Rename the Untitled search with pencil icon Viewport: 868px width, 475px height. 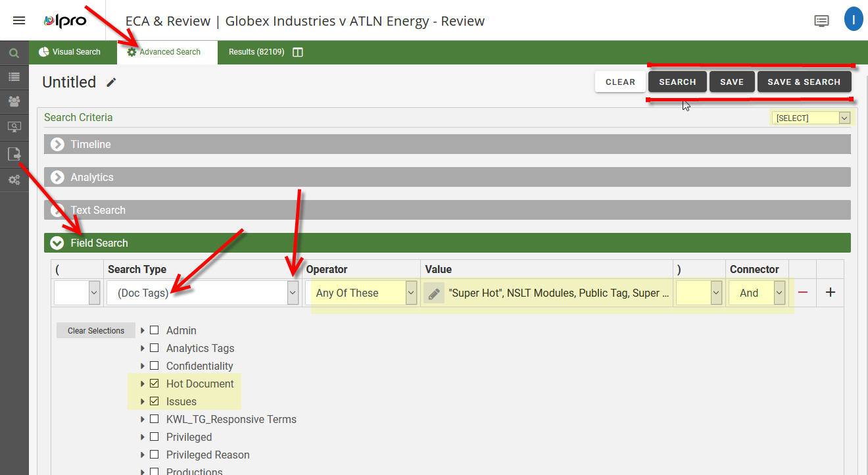[x=112, y=82]
